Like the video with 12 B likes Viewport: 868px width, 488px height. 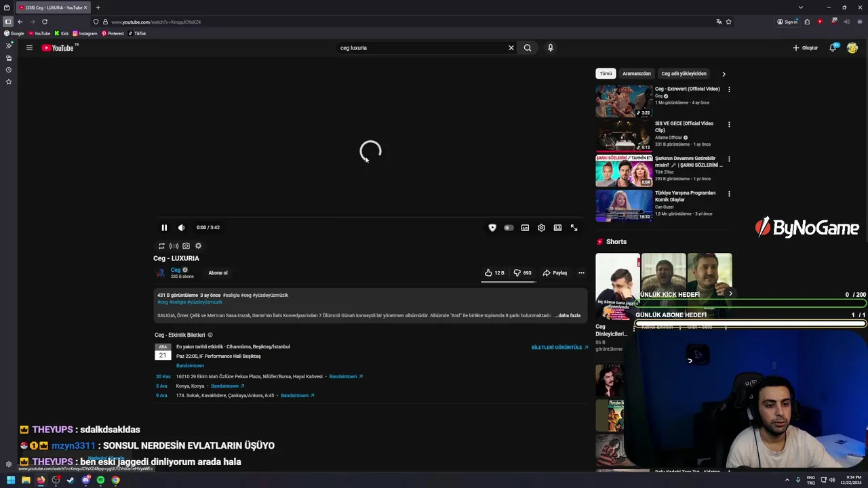(494, 273)
